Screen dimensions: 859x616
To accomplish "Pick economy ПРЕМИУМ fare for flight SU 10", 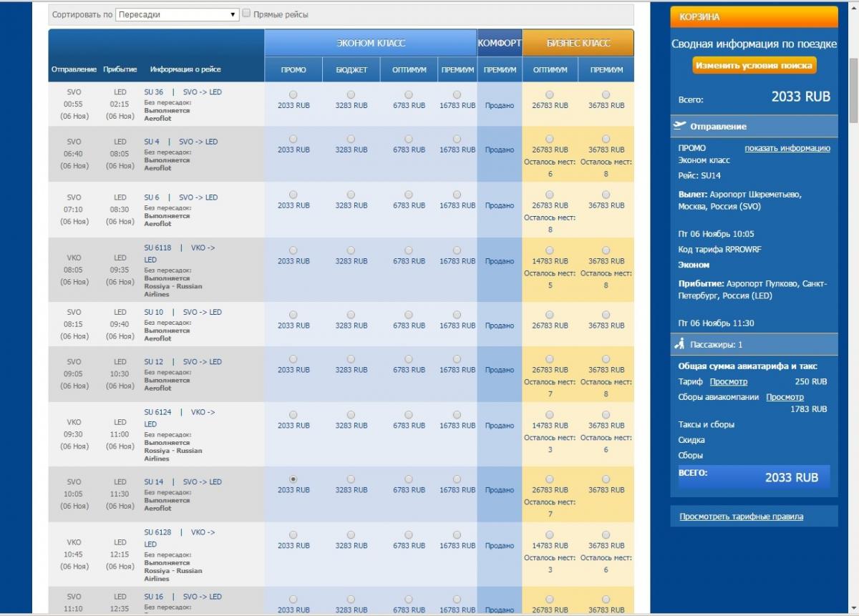I will [x=457, y=315].
